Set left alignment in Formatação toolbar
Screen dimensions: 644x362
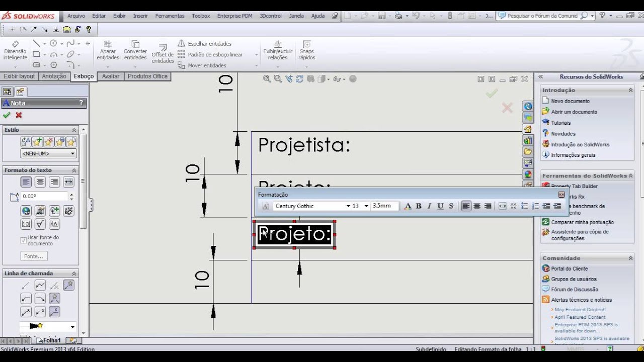click(466, 206)
